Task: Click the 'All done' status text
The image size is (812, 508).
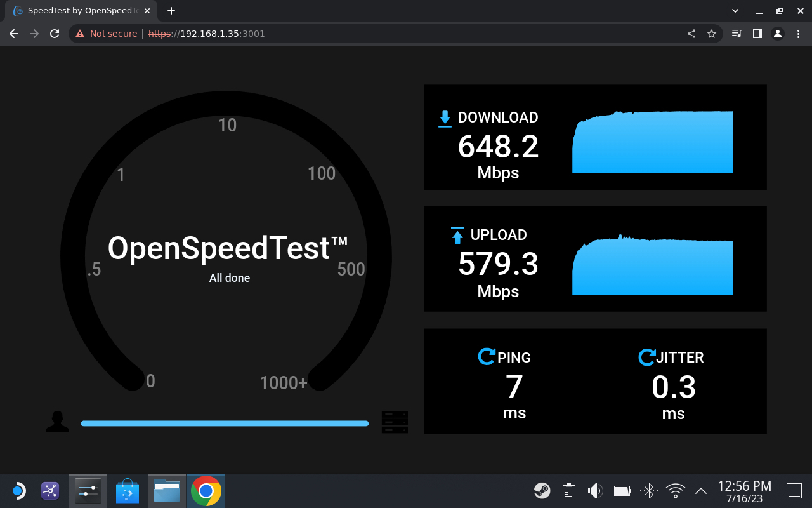Action: pyautogui.click(x=230, y=278)
